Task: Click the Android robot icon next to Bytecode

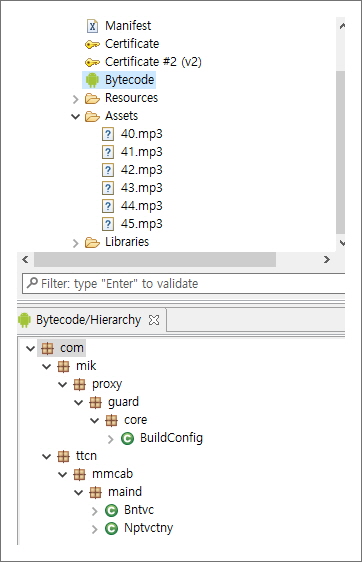Action: click(92, 80)
